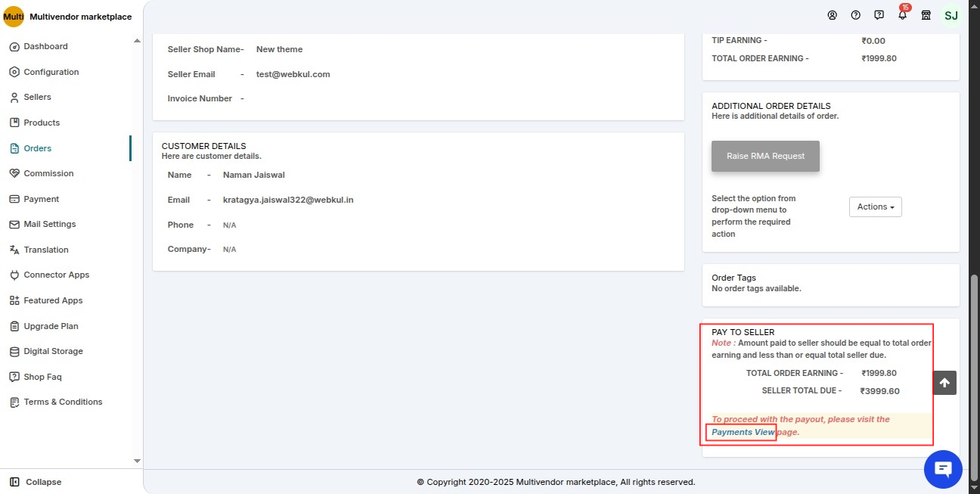Open the floating chat support bubble
The width and height of the screenshot is (980, 494).
pyautogui.click(x=943, y=469)
